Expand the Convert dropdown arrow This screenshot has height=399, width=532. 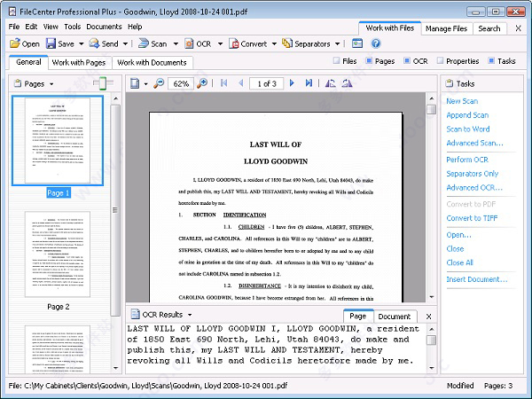pyautogui.click(x=274, y=43)
